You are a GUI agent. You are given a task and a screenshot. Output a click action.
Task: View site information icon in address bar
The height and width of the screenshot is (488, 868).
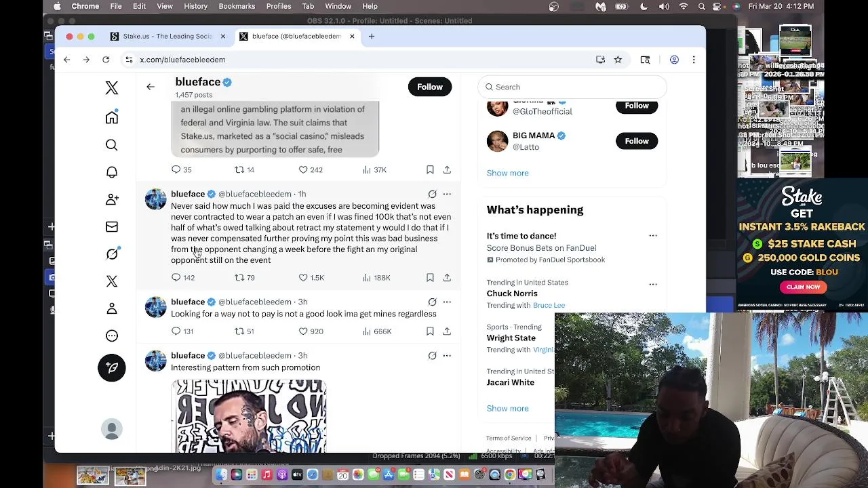pos(129,60)
